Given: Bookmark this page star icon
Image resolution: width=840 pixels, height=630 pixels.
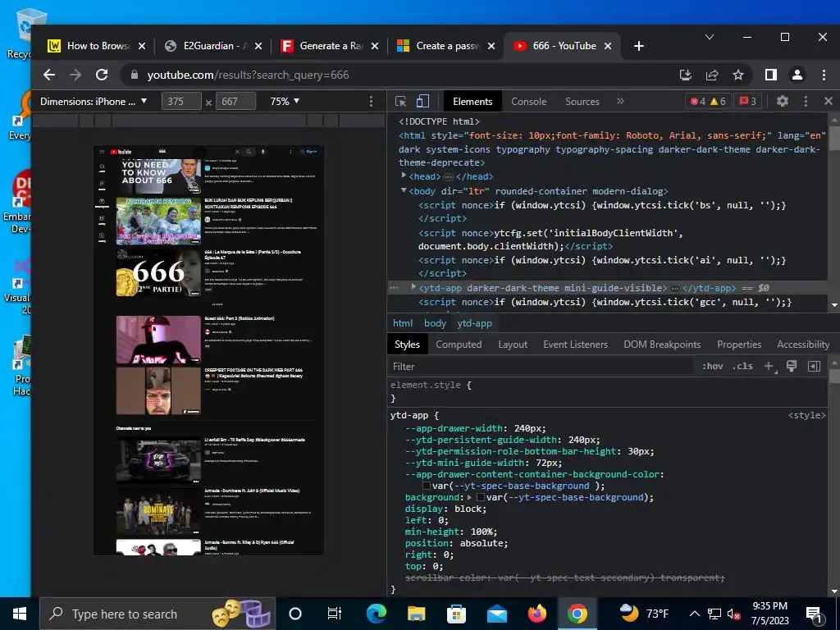Looking at the screenshot, I should pos(738,75).
